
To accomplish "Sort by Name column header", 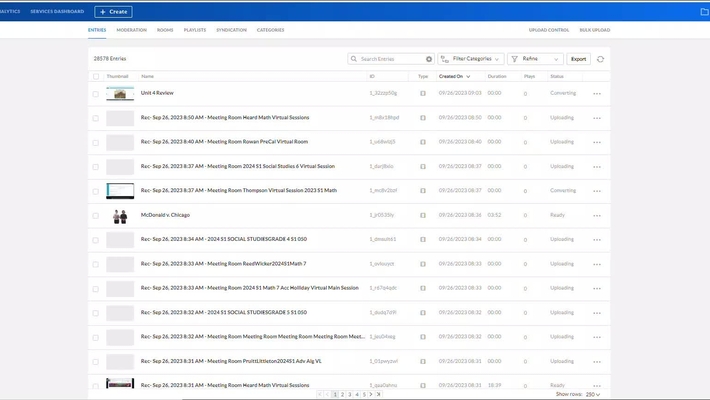I will coord(148,77).
